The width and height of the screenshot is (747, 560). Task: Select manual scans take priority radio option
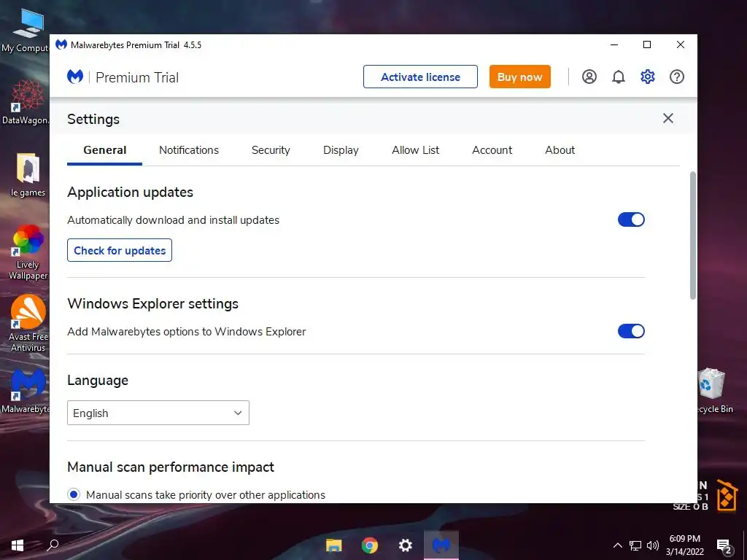(x=74, y=495)
